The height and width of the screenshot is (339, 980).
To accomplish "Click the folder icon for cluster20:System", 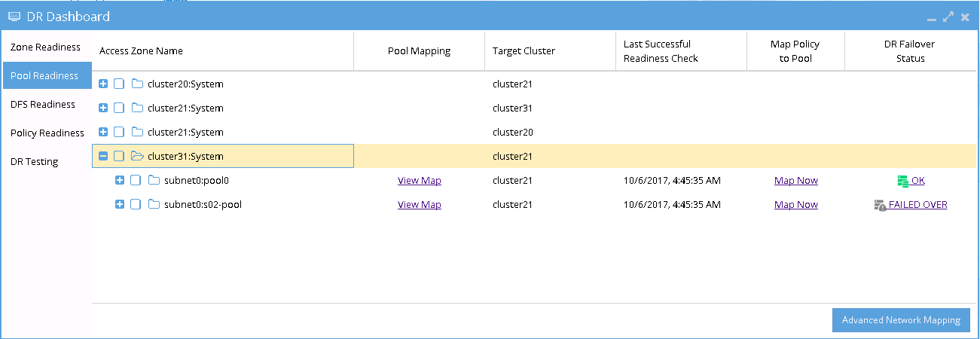I will point(137,84).
